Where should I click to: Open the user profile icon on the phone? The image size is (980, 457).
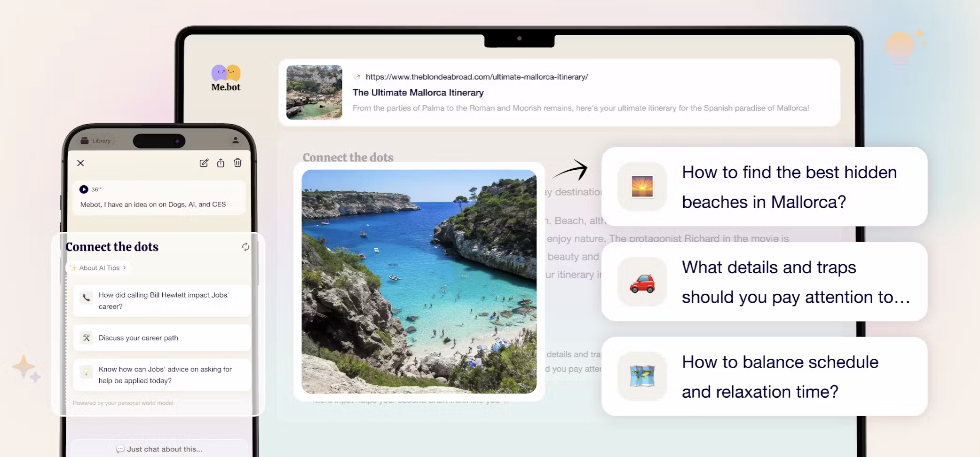pos(235,140)
